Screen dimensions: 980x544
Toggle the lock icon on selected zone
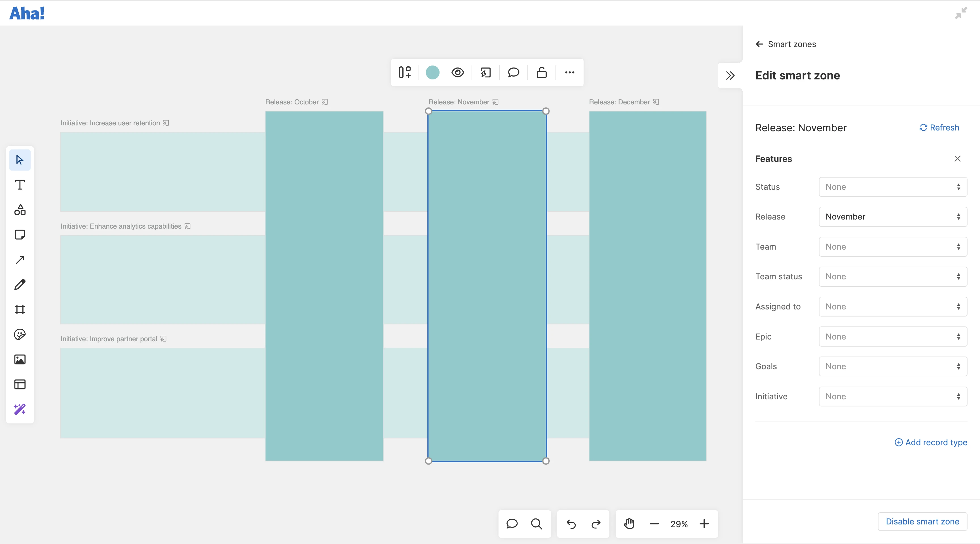click(541, 72)
